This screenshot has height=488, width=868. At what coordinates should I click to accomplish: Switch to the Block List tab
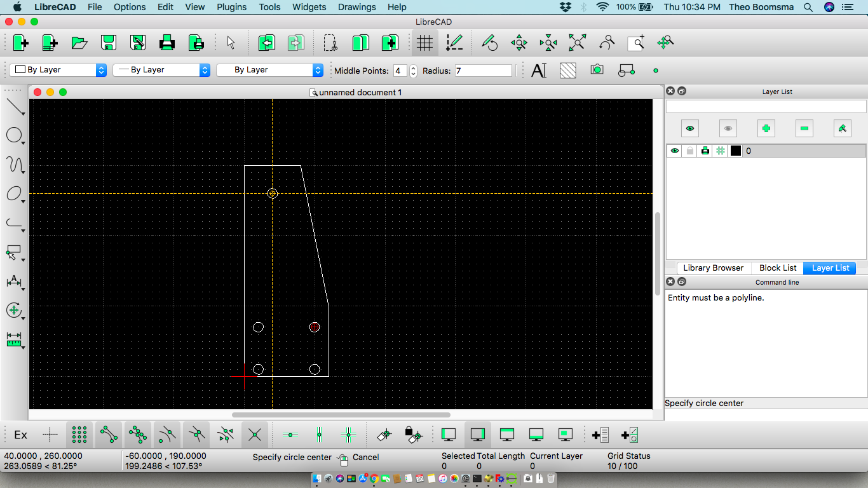776,268
